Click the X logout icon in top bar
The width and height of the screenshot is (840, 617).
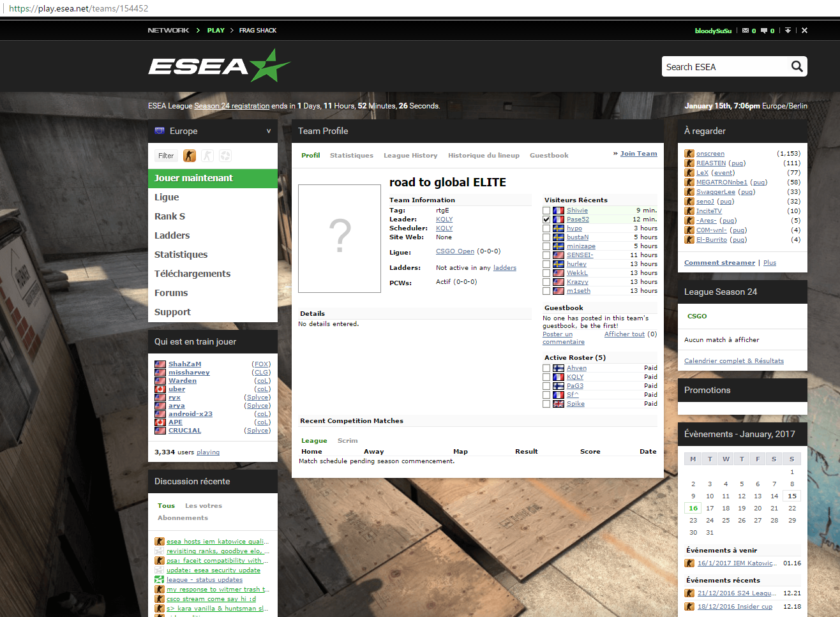804,31
